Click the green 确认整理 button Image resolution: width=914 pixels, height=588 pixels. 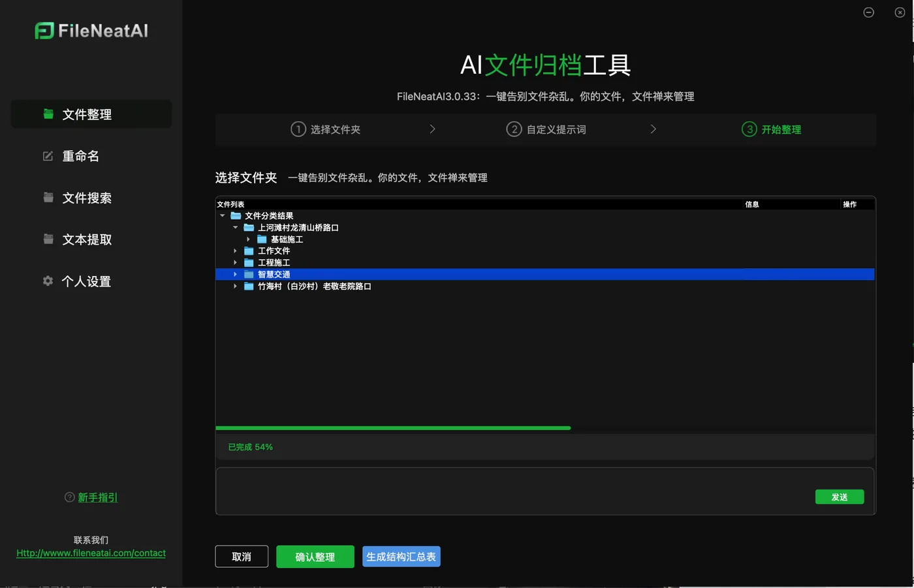[315, 557]
